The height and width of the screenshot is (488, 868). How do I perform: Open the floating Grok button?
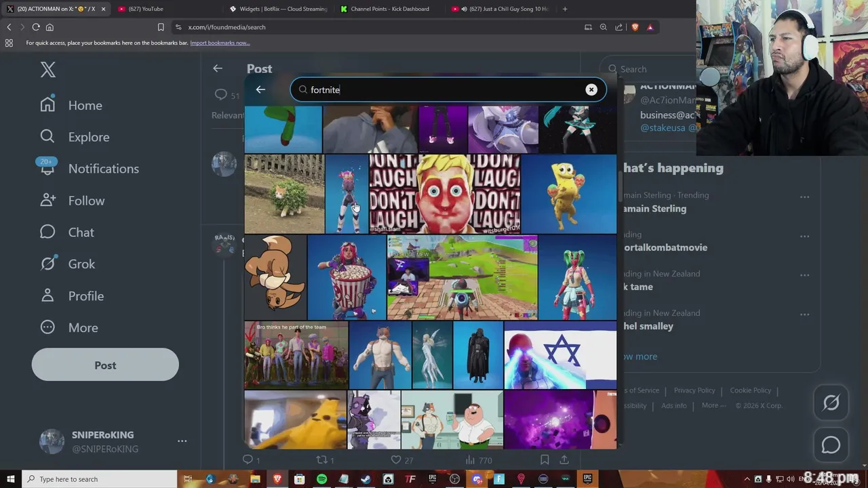831,403
